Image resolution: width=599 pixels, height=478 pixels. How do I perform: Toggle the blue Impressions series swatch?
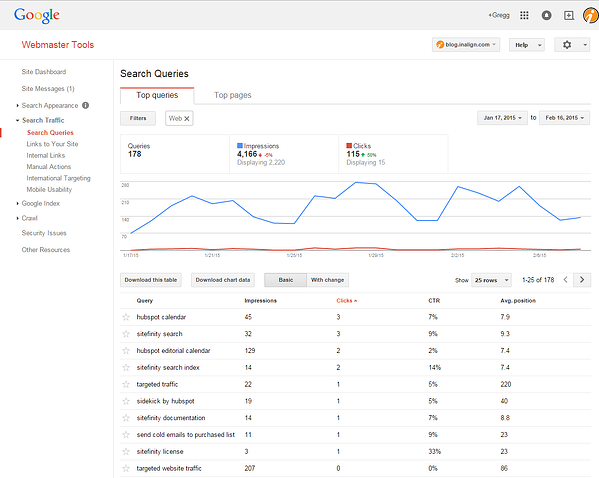click(x=240, y=146)
